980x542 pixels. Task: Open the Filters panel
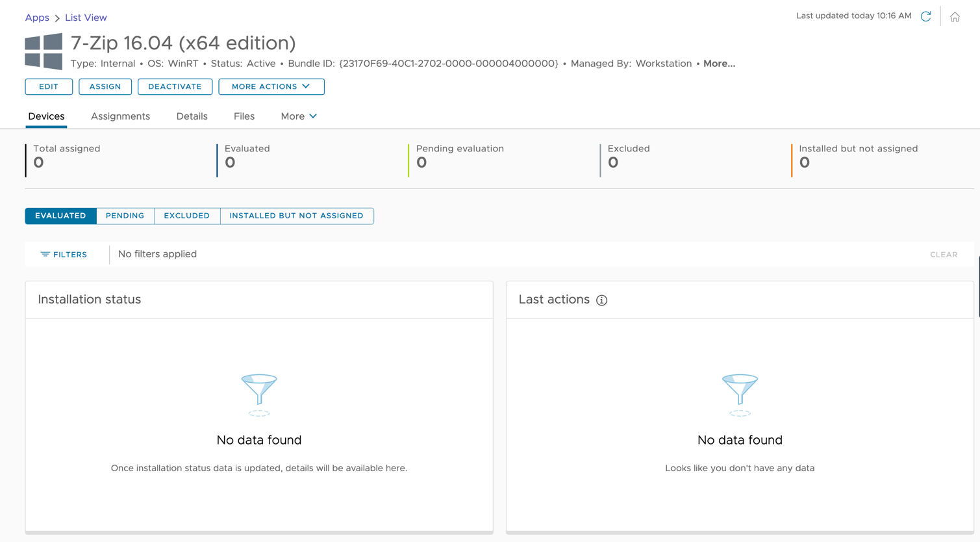64,255
